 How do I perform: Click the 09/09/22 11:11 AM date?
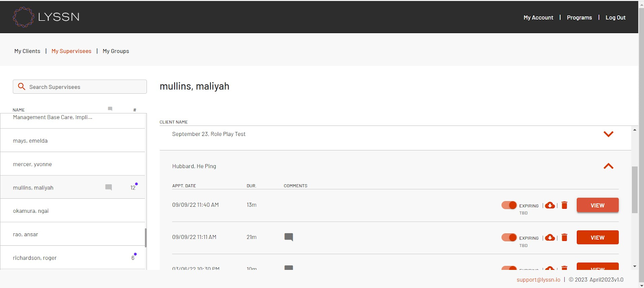[194, 237]
